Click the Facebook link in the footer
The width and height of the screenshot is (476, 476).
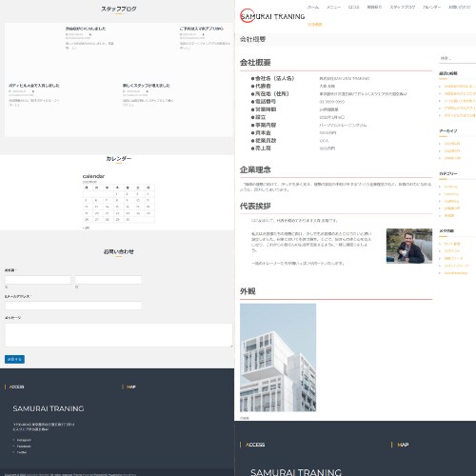[24, 446]
